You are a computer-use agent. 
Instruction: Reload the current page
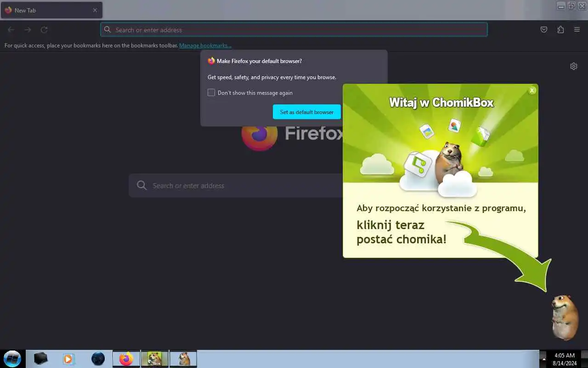tap(44, 30)
